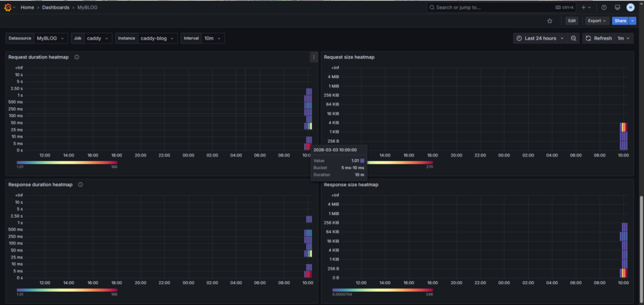644x305 pixels.
Task: Zoom out the time range
Action: (x=574, y=38)
